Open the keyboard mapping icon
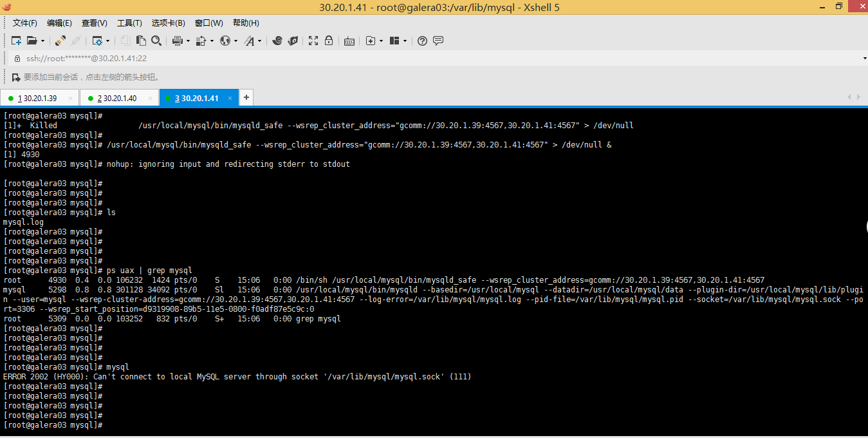868x438 pixels. tap(349, 41)
